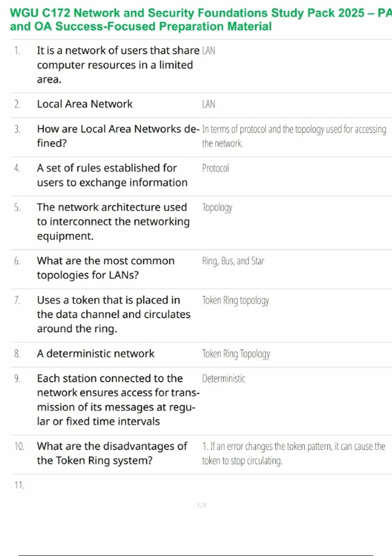Click the "Token Ring Topology" answer in row 8
392x556 pixels.
(236, 354)
